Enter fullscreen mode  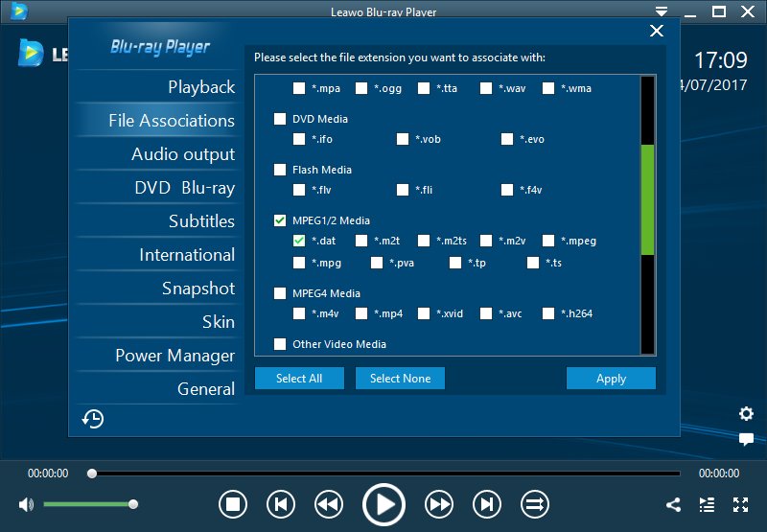(740, 504)
